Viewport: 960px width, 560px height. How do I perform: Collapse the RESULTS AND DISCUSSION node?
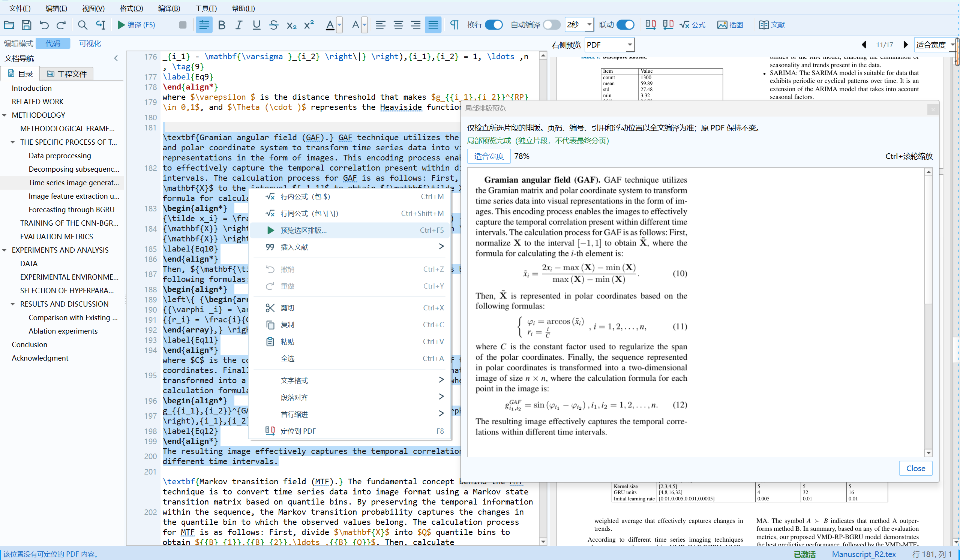pos(13,304)
